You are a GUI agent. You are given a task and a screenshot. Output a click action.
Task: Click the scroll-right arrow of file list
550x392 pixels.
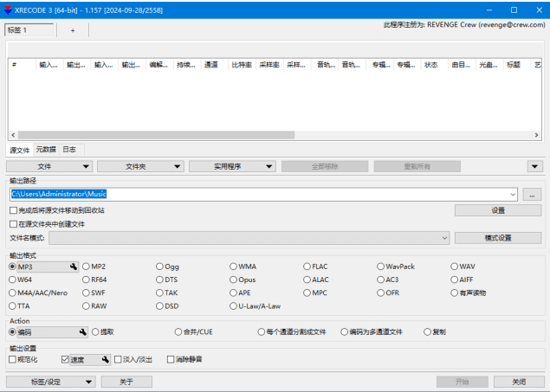(x=536, y=135)
